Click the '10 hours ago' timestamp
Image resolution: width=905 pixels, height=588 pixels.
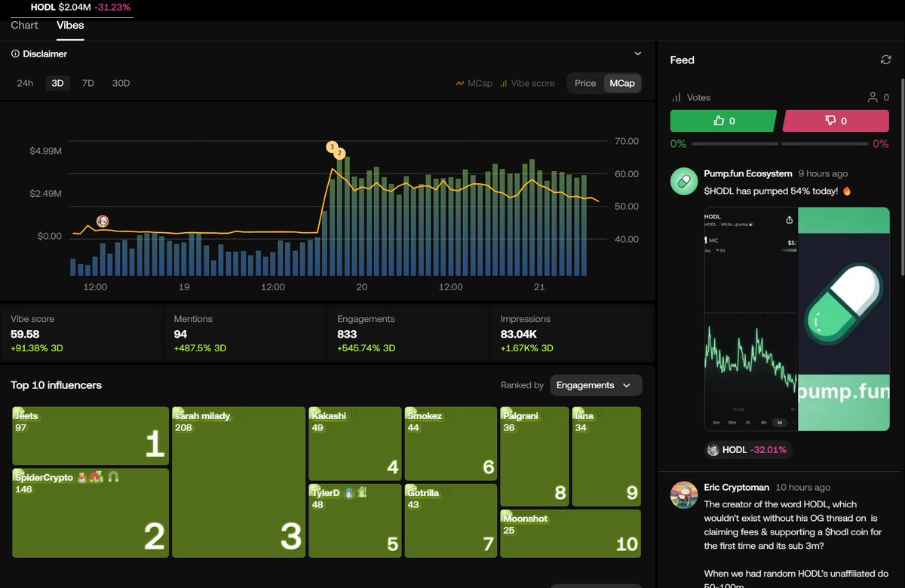tap(803, 488)
